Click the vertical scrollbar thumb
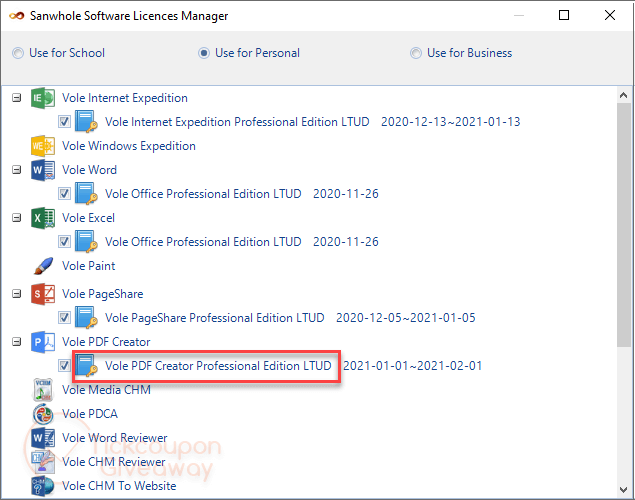Image resolution: width=635 pixels, height=500 pixels. pos(624,225)
